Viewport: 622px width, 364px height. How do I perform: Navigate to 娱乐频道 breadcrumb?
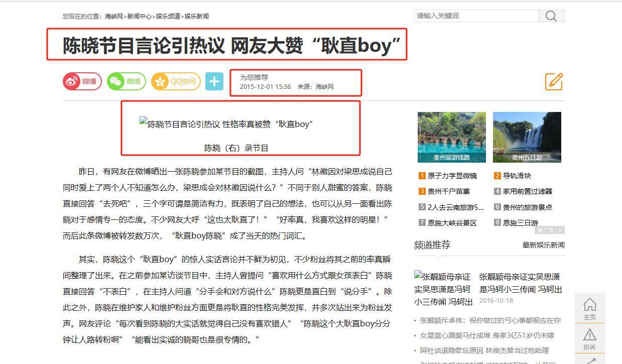[x=168, y=16]
